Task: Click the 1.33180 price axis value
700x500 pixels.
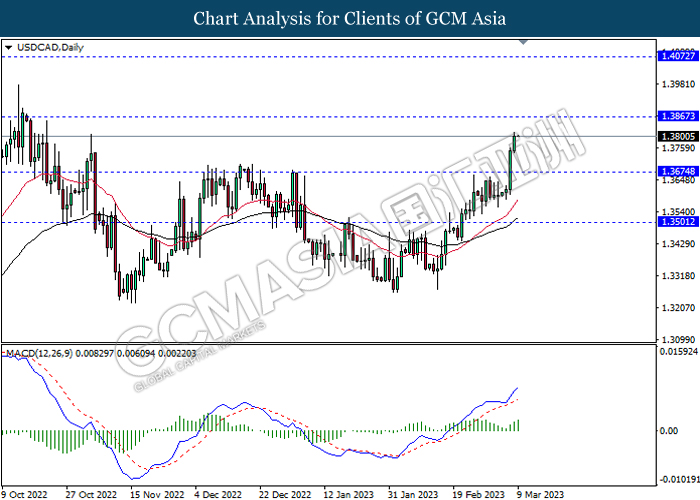Action: 679,276
